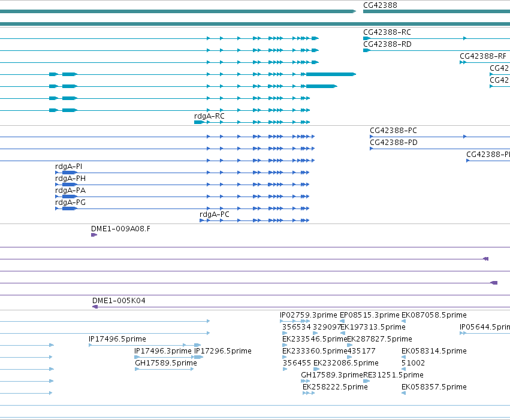This screenshot has width=510, height=420.
Task: Select the IP17496.3prime EST label
Action: (163, 351)
